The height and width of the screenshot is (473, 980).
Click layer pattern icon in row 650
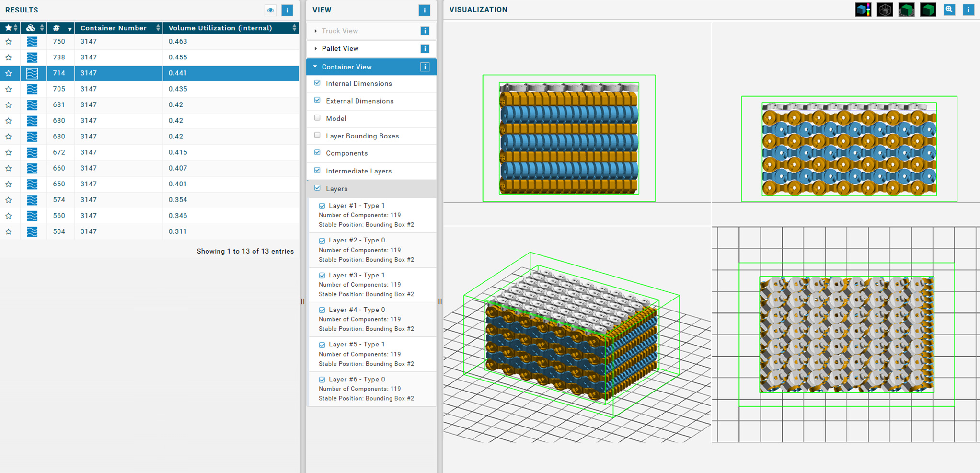click(x=32, y=184)
